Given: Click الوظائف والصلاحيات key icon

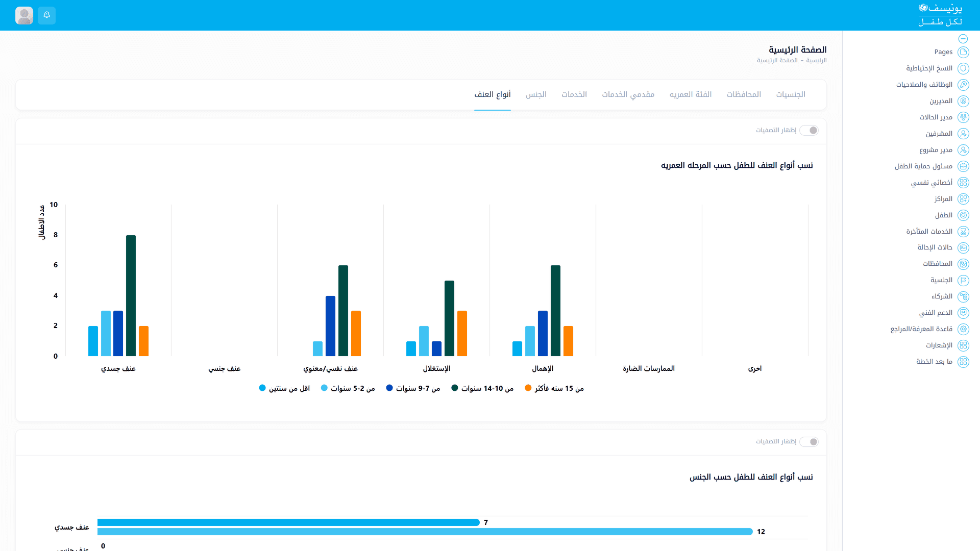Looking at the screenshot, I should pyautogui.click(x=963, y=85).
